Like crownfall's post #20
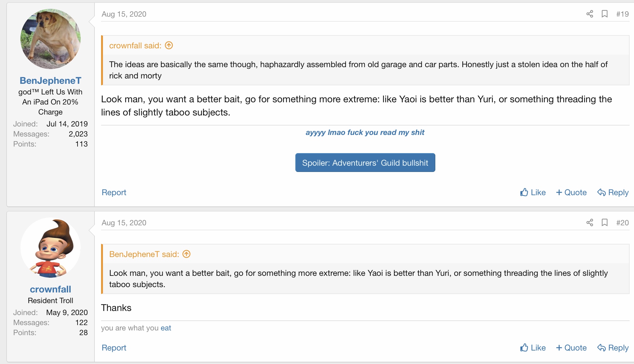Viewport: 634px width, 364px height. tap(533, 348)
